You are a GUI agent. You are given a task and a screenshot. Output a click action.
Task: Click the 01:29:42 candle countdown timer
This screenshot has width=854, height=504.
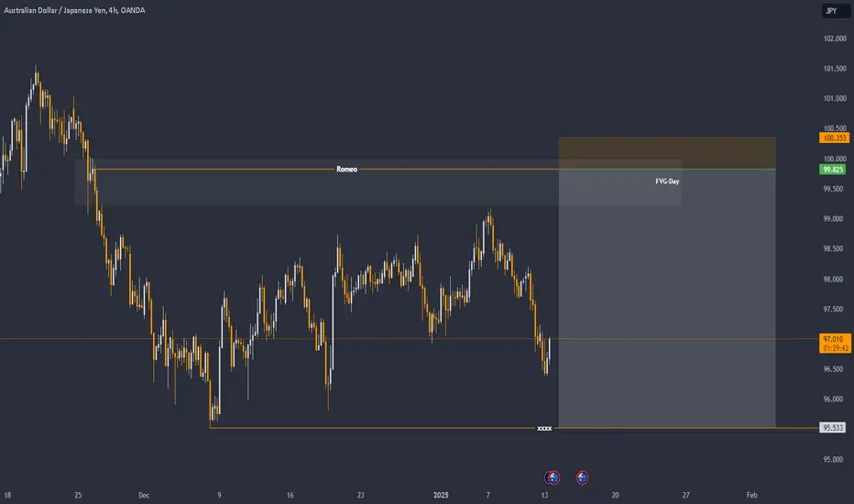(x=836, y=348)
